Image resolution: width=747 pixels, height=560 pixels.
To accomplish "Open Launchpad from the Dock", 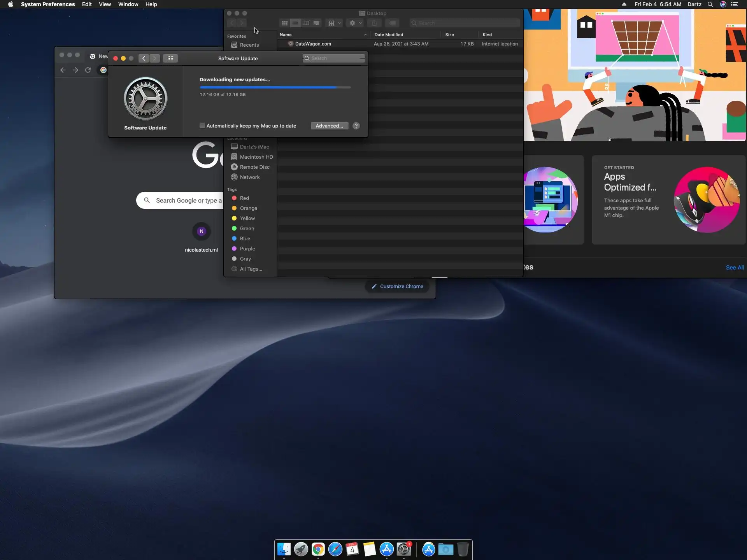I will [x=301, y=549].
